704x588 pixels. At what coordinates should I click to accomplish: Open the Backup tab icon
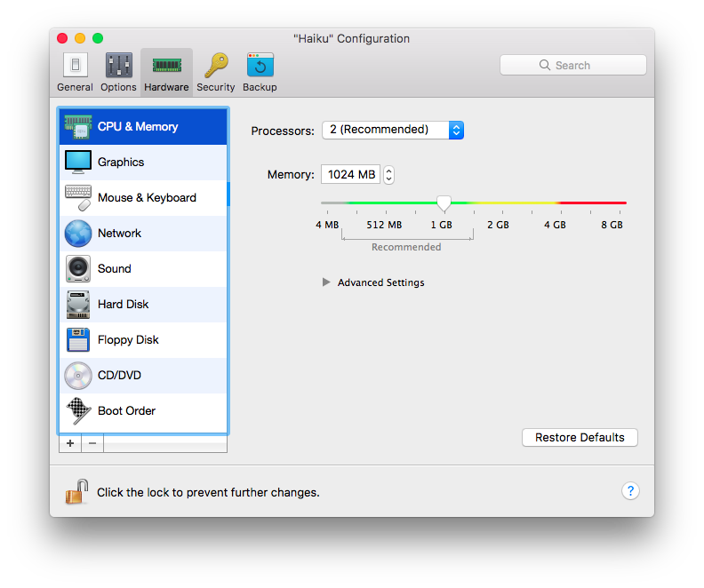pyautogui.click(x=260, y=71)
